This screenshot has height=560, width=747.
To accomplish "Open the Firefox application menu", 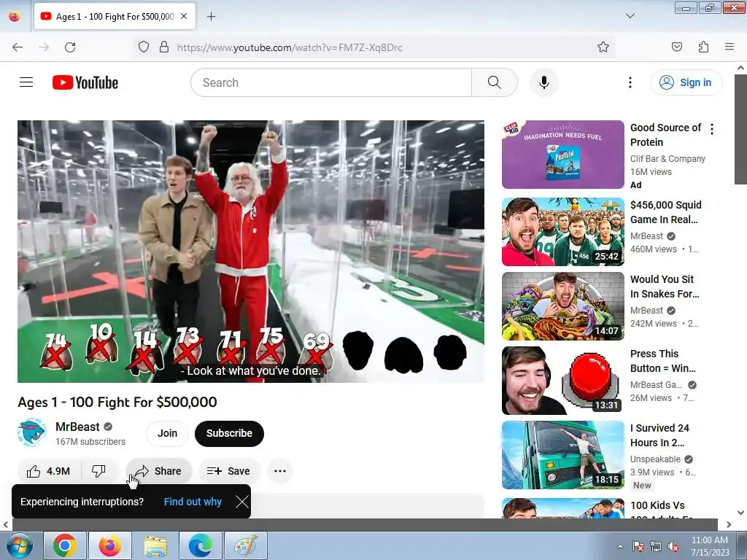I will 729,47.
